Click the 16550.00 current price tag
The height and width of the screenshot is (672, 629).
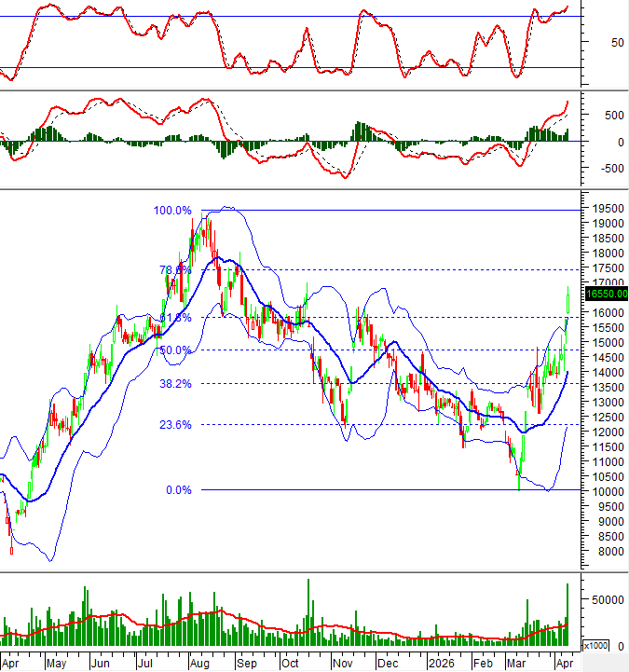pos(607,295)
